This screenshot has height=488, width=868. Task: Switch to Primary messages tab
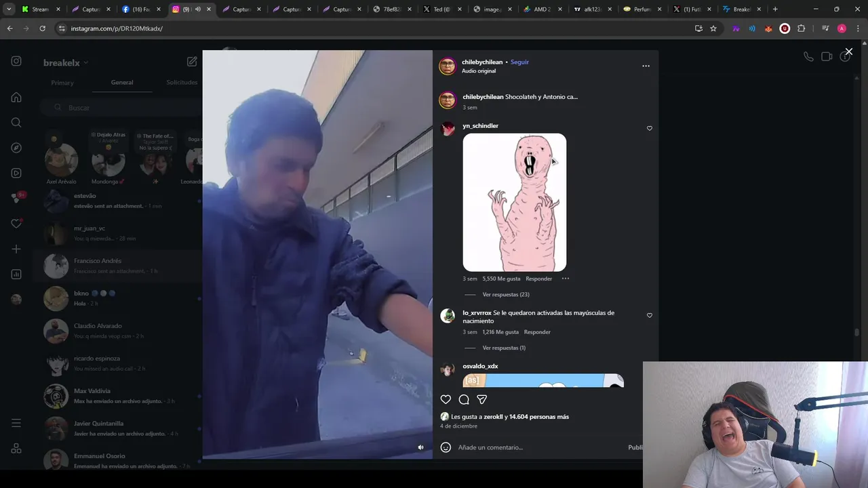(62, 83)
